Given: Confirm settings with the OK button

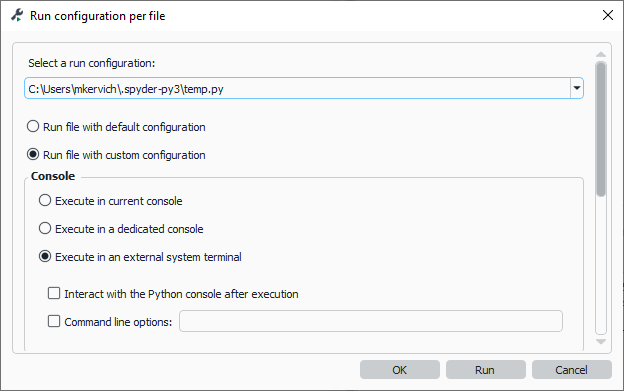Looking at the screenshot, I should tap(400, 370).
